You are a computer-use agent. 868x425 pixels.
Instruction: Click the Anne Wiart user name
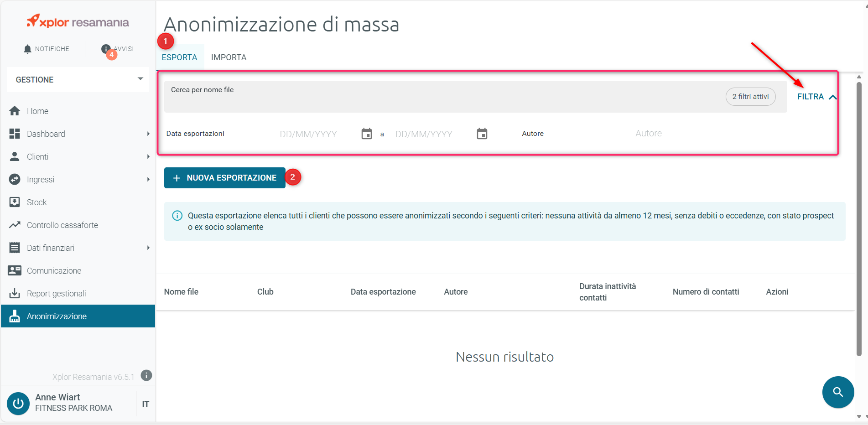click(57, 397)
